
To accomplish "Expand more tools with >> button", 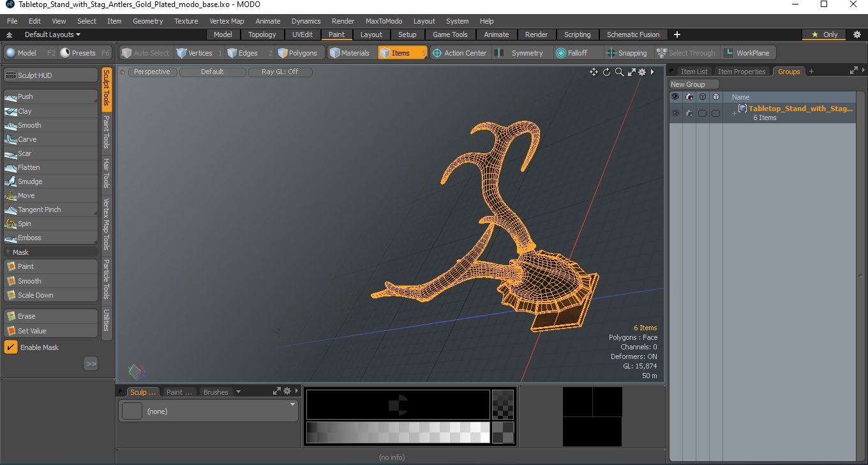I will pyautogui.click(x=91, y=363).
